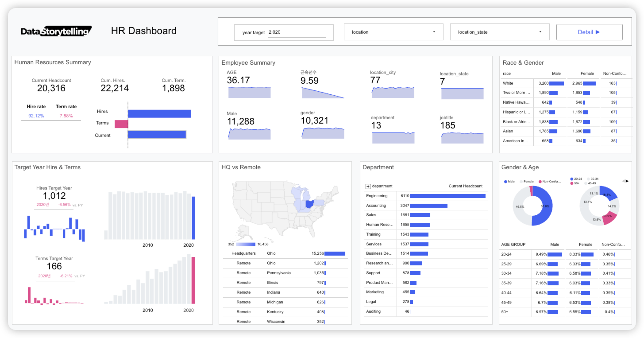Sort by AGE GROUP column header
The height and width of the screenshot is (338, 644).
513,245
